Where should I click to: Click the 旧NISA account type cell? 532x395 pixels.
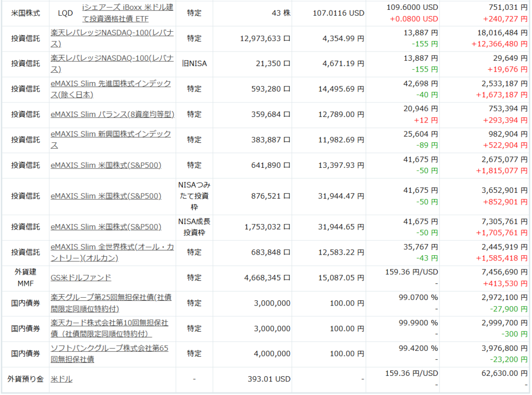pos(194,63)
